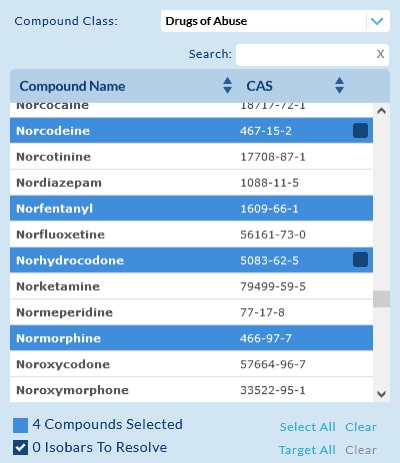Uncheck the Isobars To Resolve checkbox
Image resolution: width=400 pixels, height=463 pixels.
point(20,447)
